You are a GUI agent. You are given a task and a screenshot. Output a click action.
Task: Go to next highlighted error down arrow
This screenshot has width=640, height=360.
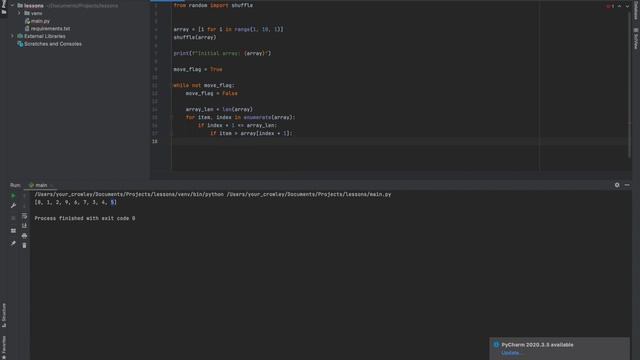point(627,6)
